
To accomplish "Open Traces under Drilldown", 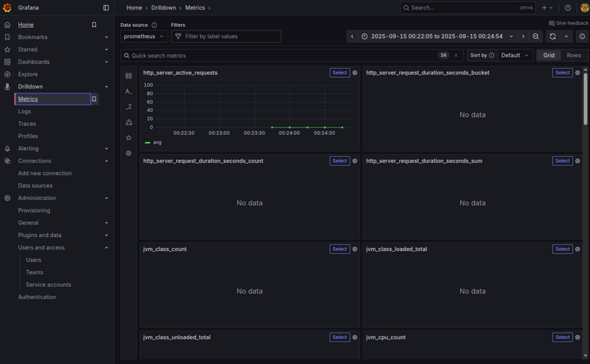I will tap(27, 124).
